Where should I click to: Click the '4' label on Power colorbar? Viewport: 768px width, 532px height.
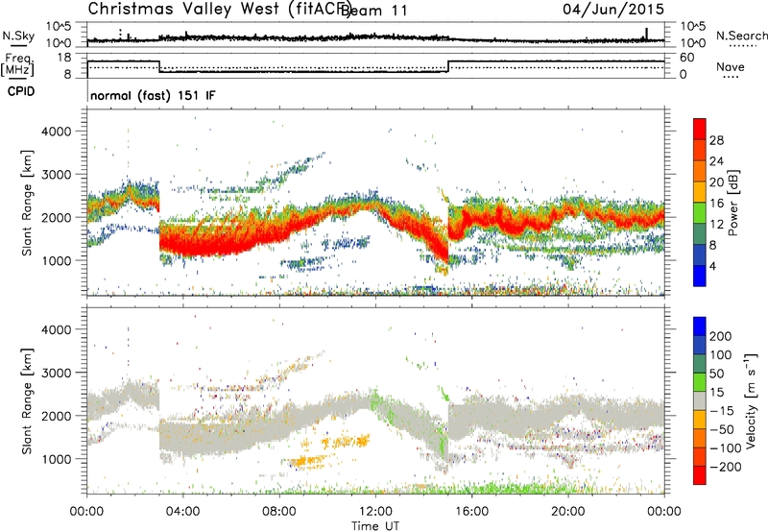[712, 266]
